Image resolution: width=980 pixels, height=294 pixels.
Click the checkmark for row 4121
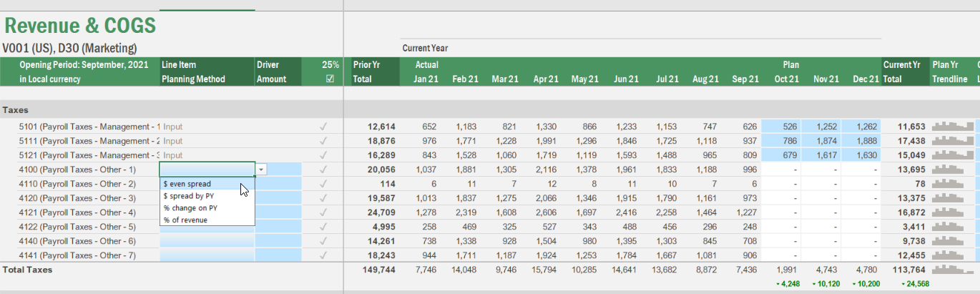(323, 212)
